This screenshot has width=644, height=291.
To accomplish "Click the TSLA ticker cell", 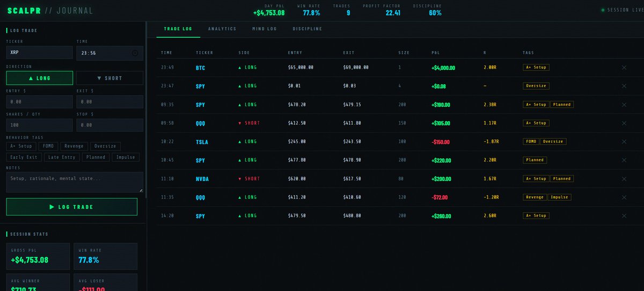I will coord(202,142).
